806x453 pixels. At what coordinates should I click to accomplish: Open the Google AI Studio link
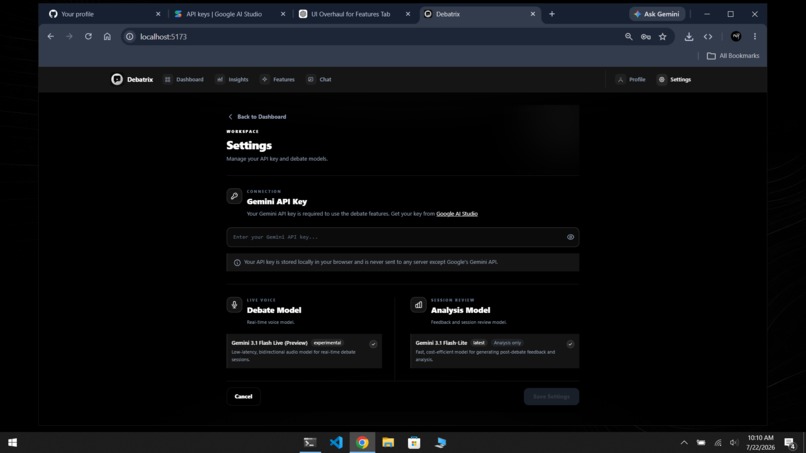pos(457,214)
